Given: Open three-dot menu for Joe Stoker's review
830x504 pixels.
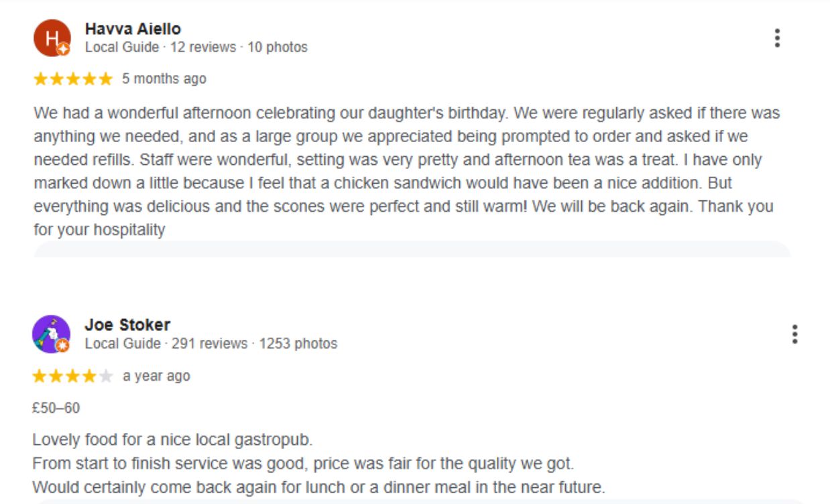Looking at the screenshot, I should click(794, 334).
